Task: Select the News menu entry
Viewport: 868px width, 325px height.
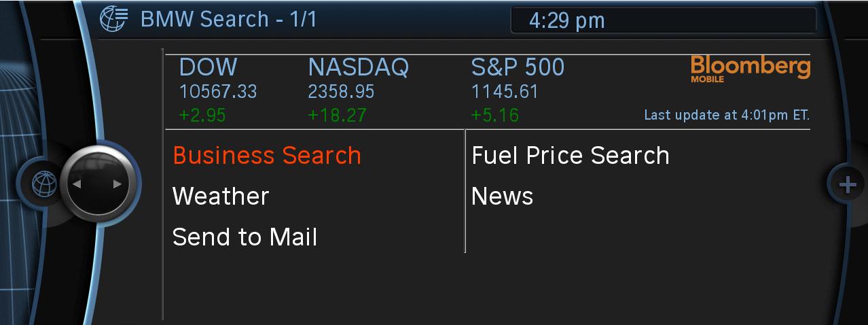Action: (502, 196)
